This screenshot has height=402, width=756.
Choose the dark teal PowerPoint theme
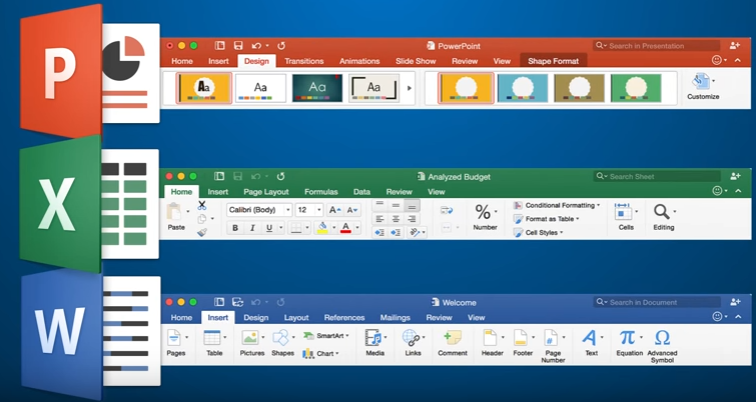click(x=317, y=88)
